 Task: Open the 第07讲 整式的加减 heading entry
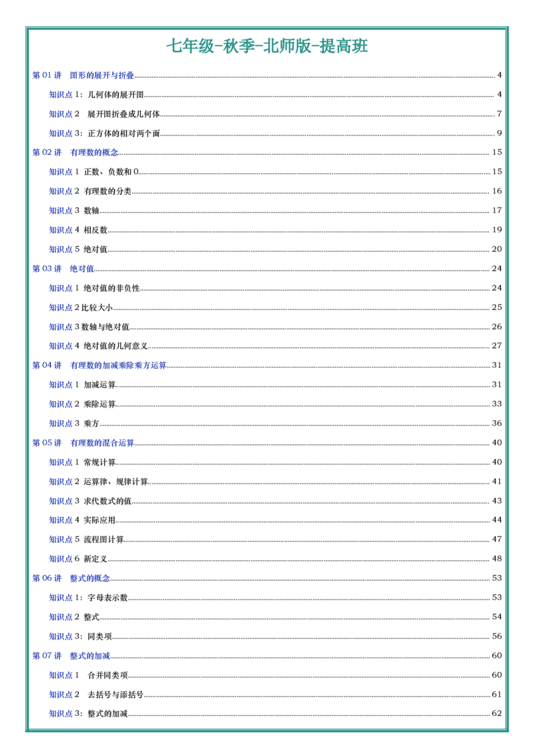coord(267,656)
